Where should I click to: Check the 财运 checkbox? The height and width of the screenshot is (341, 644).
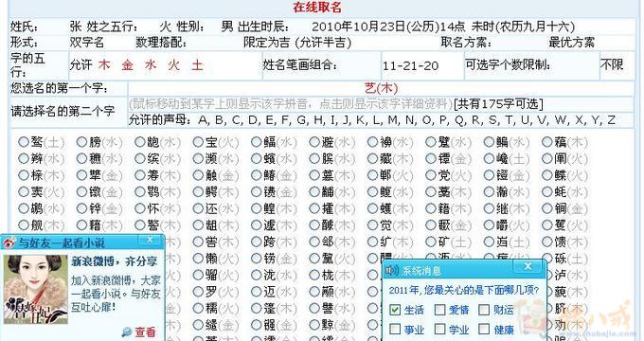coord(484,310)
